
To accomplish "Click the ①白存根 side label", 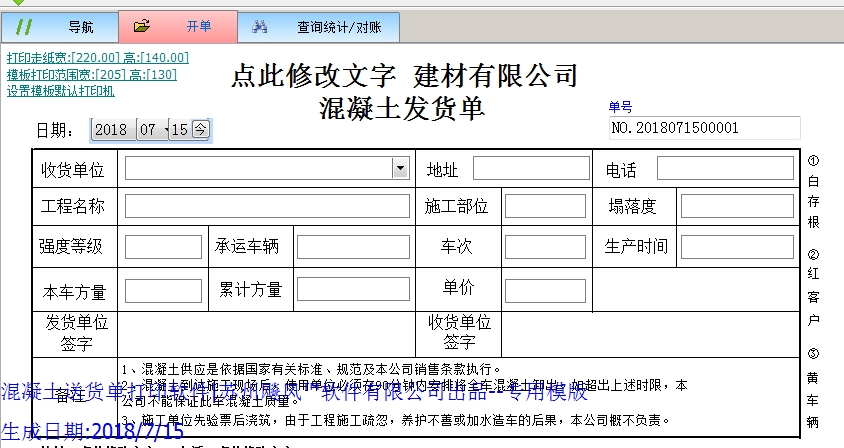I will point(813,192).
